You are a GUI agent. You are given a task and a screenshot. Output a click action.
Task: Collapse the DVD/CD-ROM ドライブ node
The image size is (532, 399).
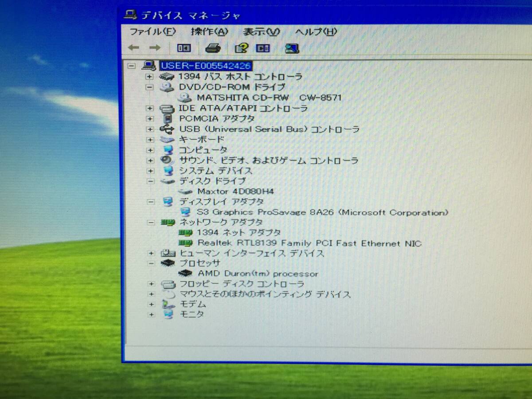coord(149,87)
